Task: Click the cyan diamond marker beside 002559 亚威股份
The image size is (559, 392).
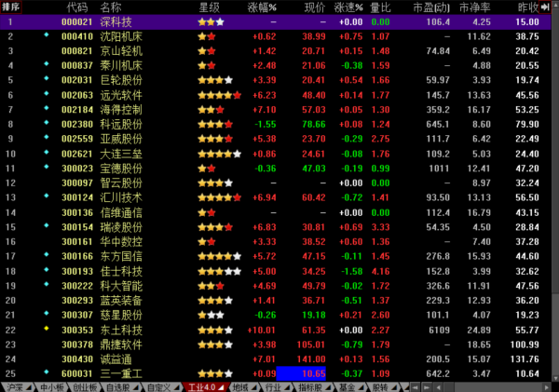Action: (x=47, y=137)
